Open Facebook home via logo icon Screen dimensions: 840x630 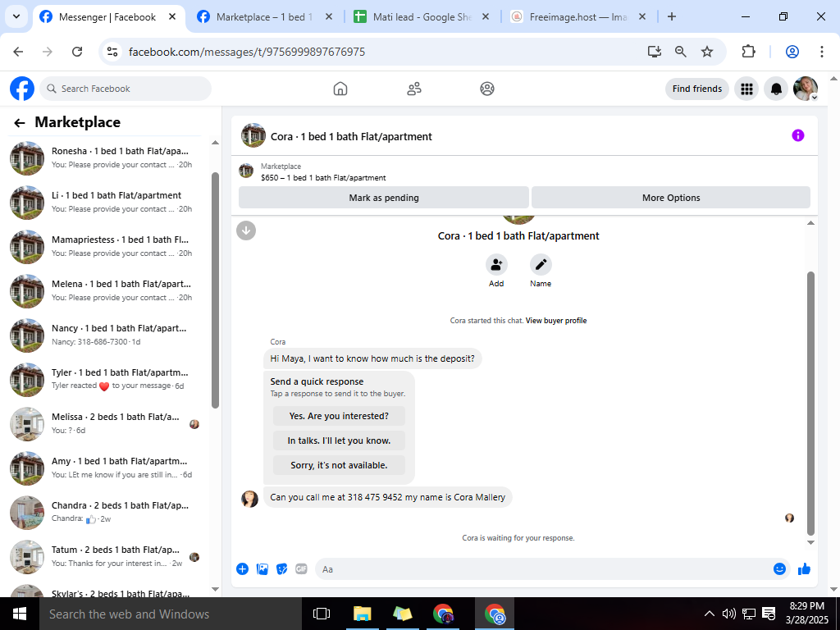click(x=22, y=89)
